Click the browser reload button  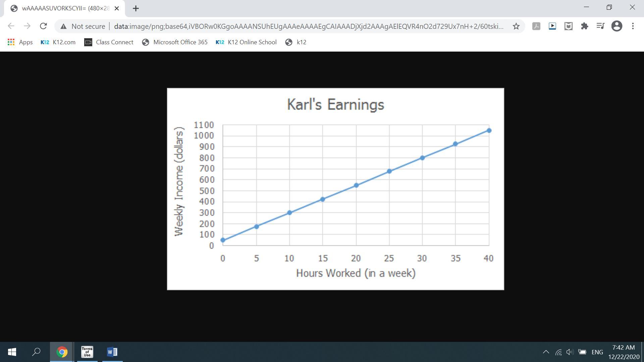pyautogui.click(x=43, y=26)
